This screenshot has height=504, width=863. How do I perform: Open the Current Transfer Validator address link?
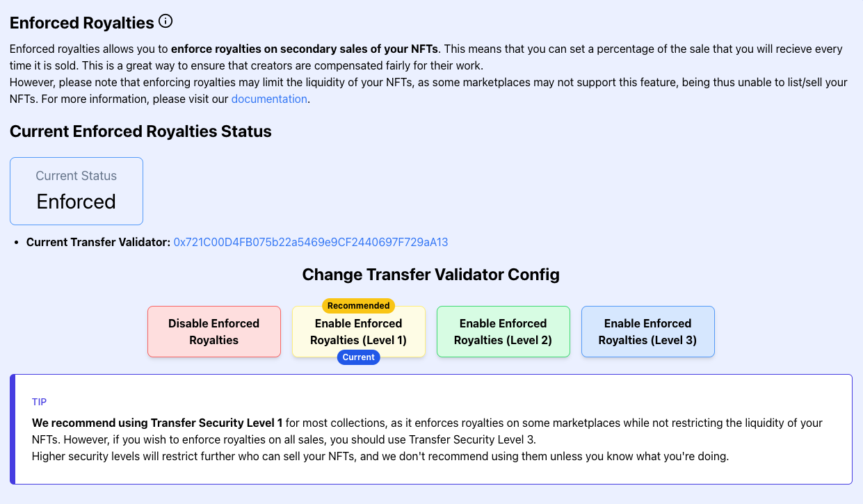311,242
